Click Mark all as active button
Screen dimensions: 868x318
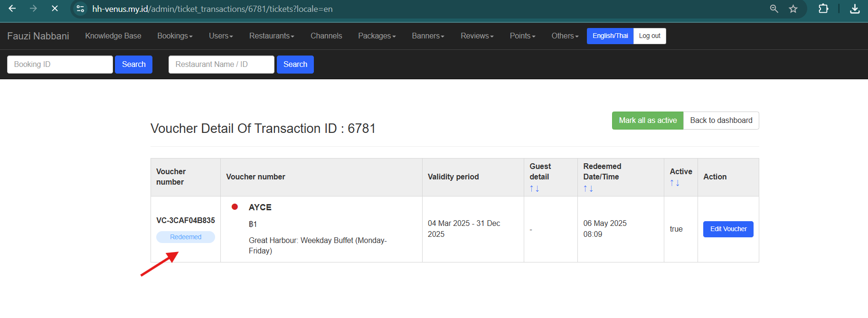click(x=648, y=121)
